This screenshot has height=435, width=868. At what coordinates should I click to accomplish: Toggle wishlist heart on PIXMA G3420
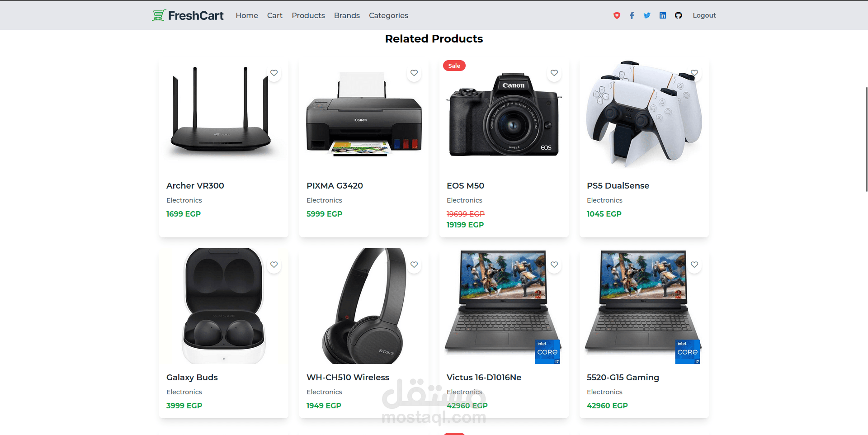(414, 73)
